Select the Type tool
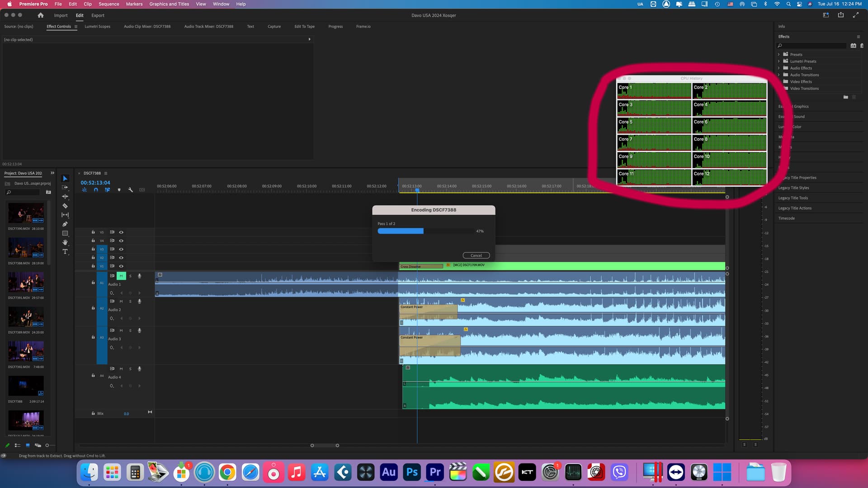The image size is (868, 488). 65,252
